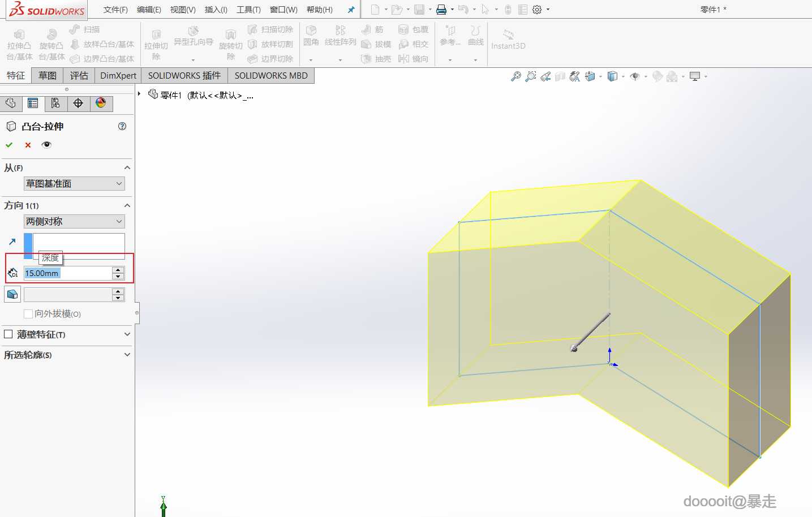Open the DimXpertManager crosshair tab
The width and height of the screenshot is (812, 517).
tap(78, 103)
